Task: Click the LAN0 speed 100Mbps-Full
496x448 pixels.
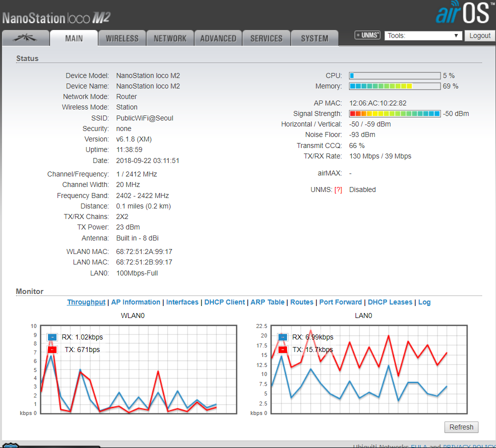Action: point(137,273)
